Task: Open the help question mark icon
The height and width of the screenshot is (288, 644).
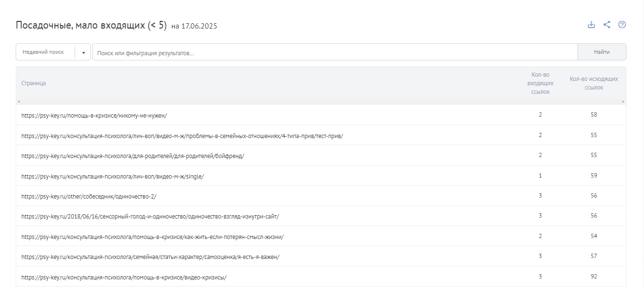Action: tap(622, 25)
